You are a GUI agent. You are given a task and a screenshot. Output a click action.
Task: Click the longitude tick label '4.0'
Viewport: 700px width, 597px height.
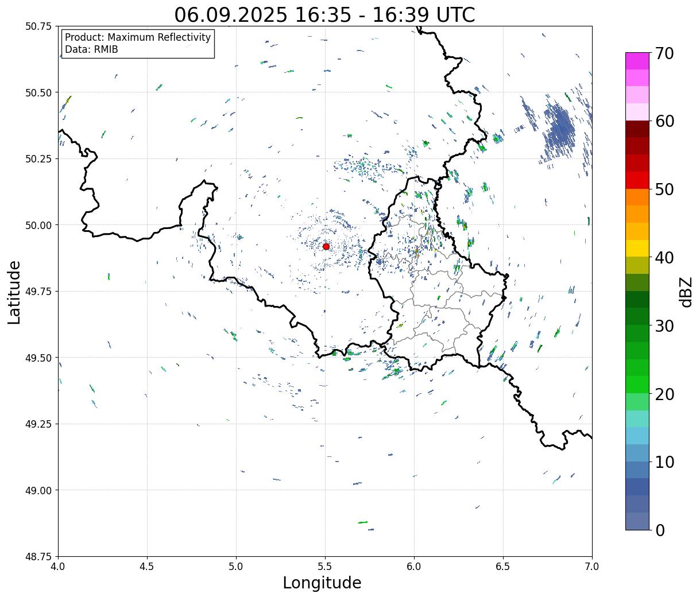(58, 567)
